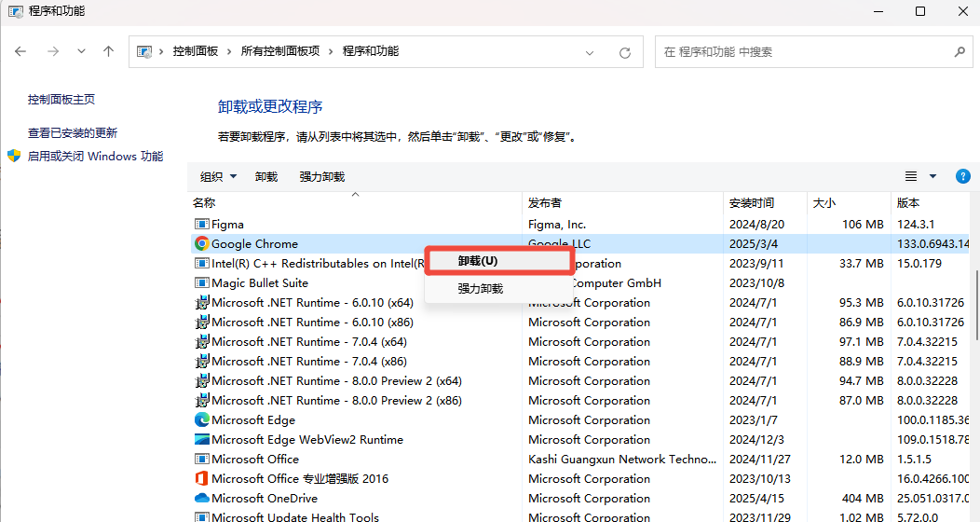Click 控制面板 in the breadcrumb
Screen dimensions: 980x522
pos(196,51)
